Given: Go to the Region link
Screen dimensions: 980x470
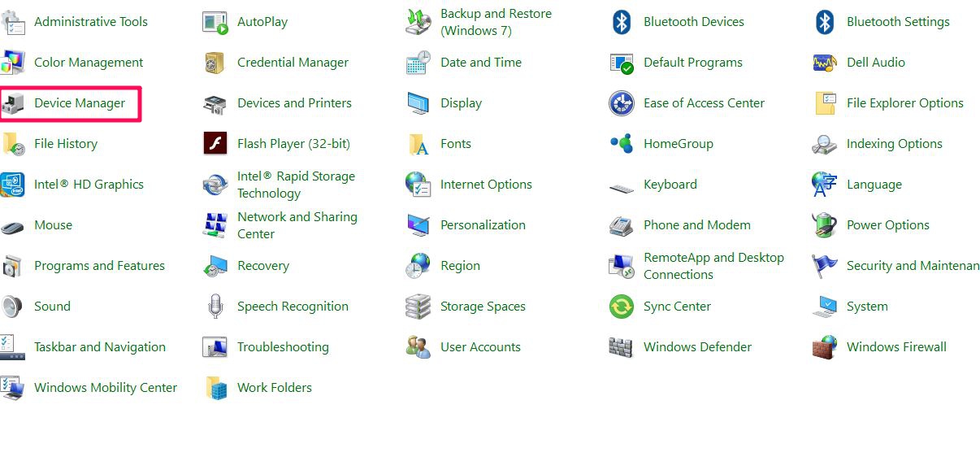Looking at the screenshot, I should (460, 266).
